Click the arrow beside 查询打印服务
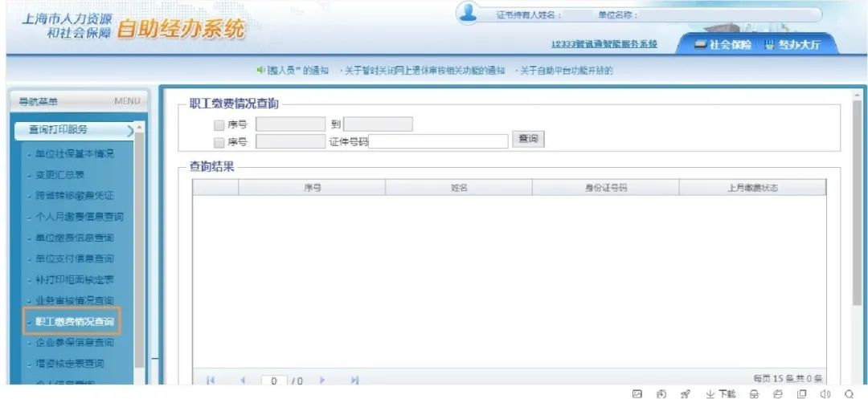The height and width of the screenshot is (399, 868). [130, 130]
